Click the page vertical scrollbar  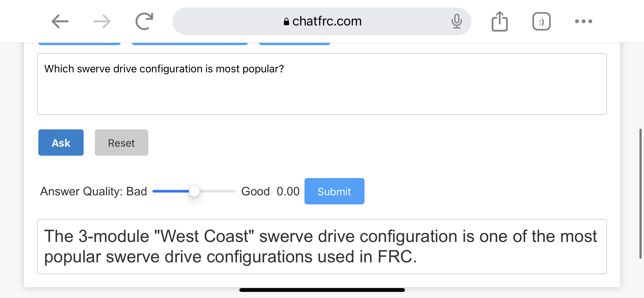point(640,194)
